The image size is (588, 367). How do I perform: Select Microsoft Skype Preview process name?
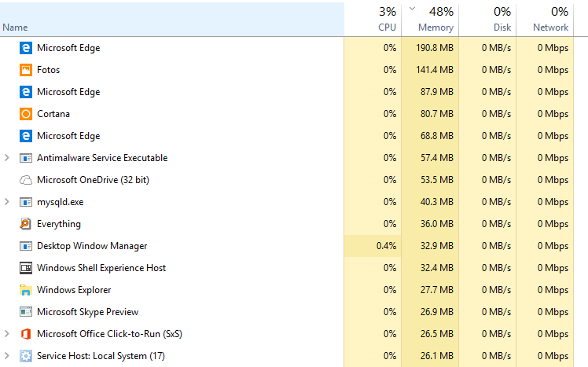tap(88, 312)
